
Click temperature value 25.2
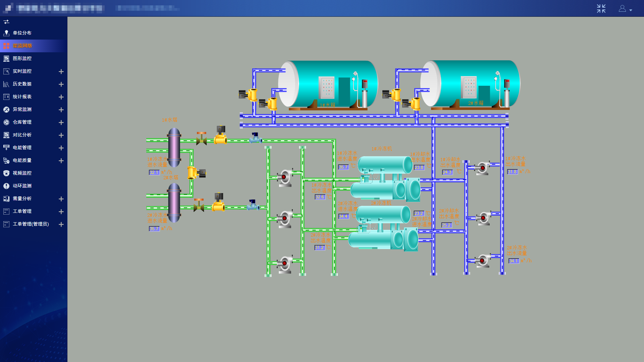(446, 225)
